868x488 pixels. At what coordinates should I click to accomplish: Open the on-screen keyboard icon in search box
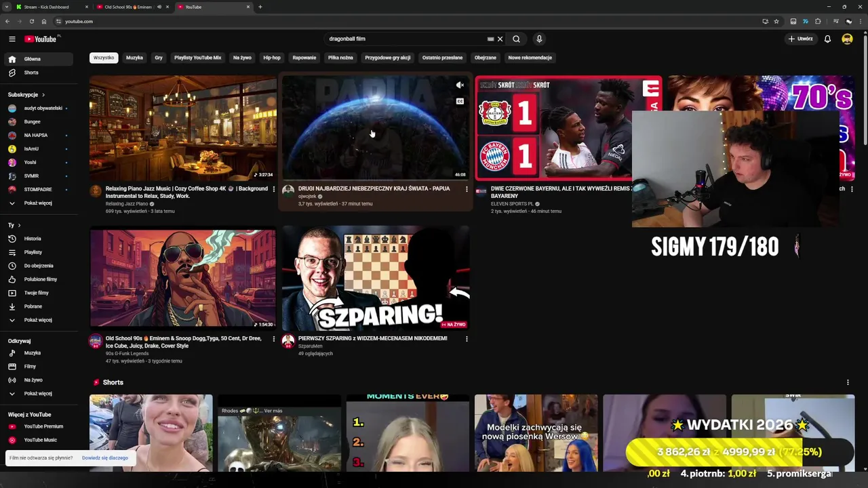click(490, 39)
